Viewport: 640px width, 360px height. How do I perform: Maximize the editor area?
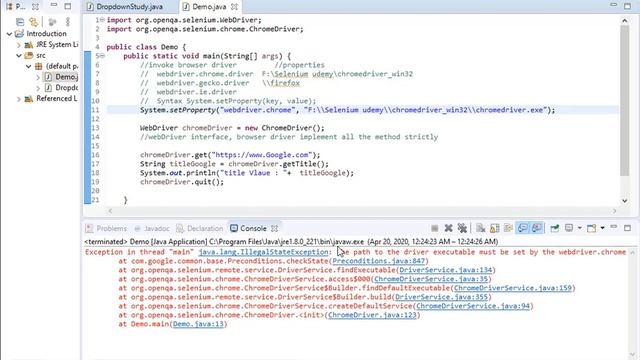coord(627,6)
